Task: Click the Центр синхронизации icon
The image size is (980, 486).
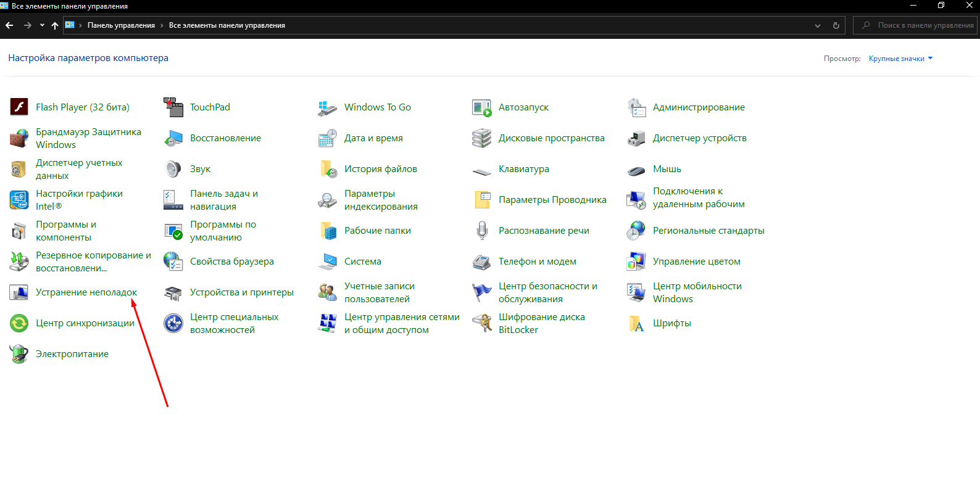Action: click(19, 323)
